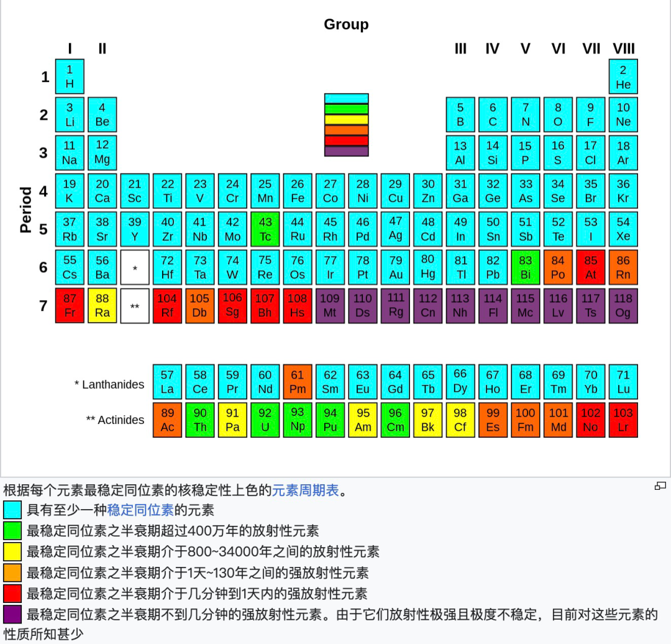
Task: Select the Lanthanum (La) element cell
Action: point(167,382)
